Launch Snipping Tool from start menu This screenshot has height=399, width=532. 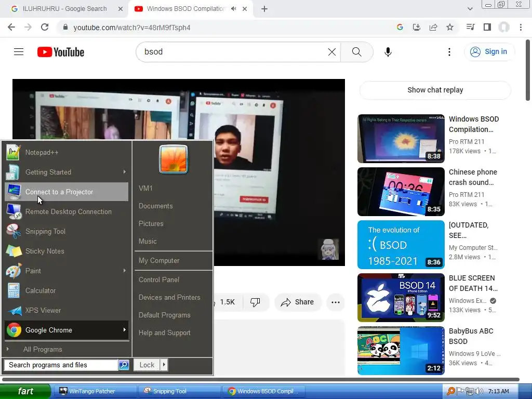click(66, 231)
